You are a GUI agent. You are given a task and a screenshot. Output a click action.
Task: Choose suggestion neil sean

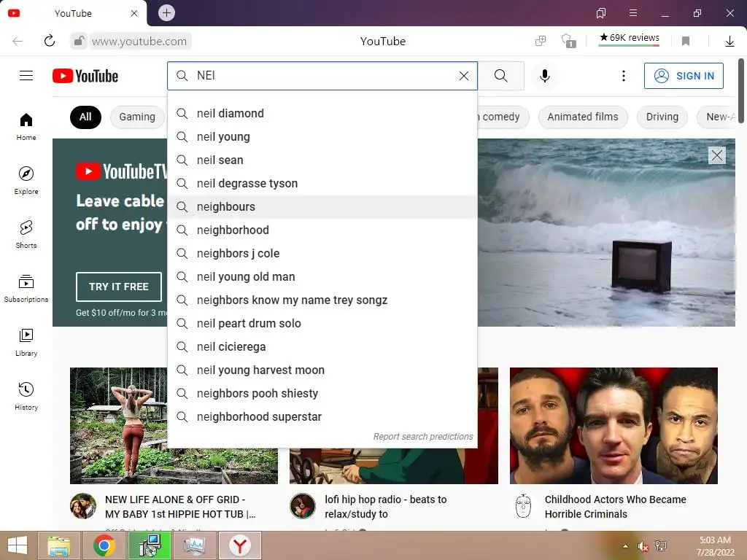click(322, 160)
